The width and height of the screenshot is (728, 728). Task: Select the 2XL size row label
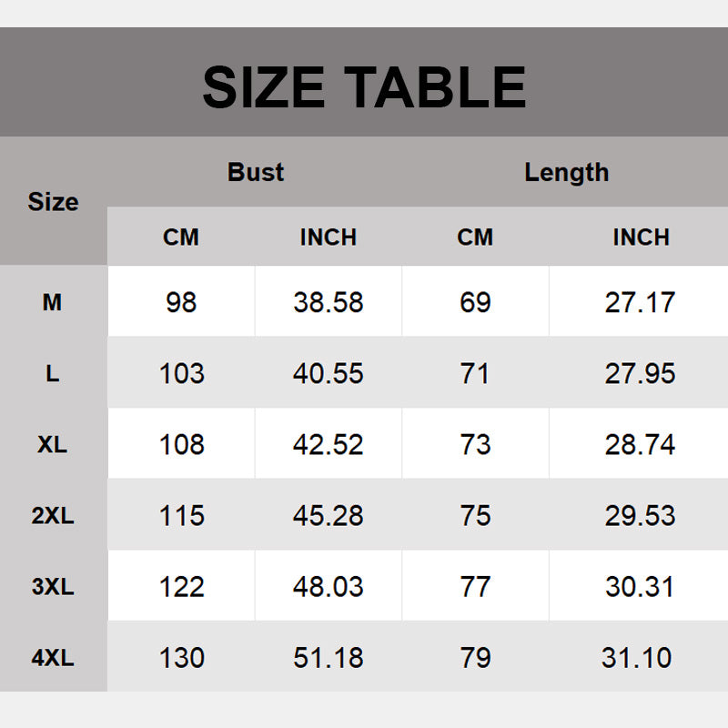pos(53,516)
